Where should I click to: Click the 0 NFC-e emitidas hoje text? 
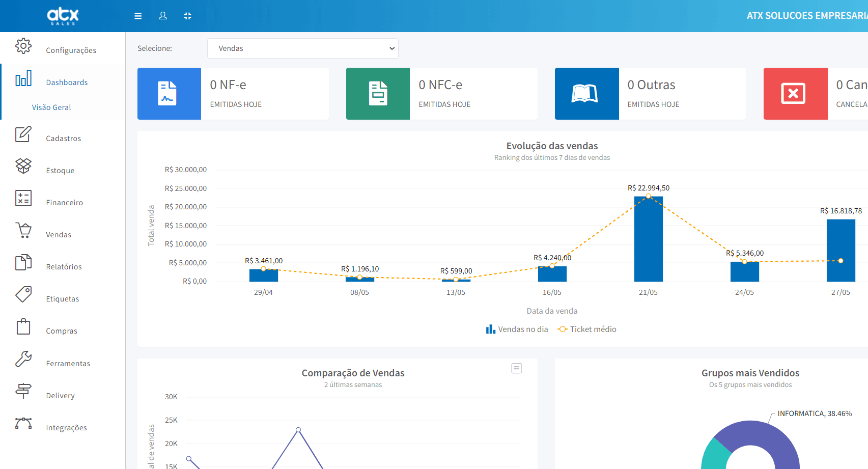pos(445,94)
